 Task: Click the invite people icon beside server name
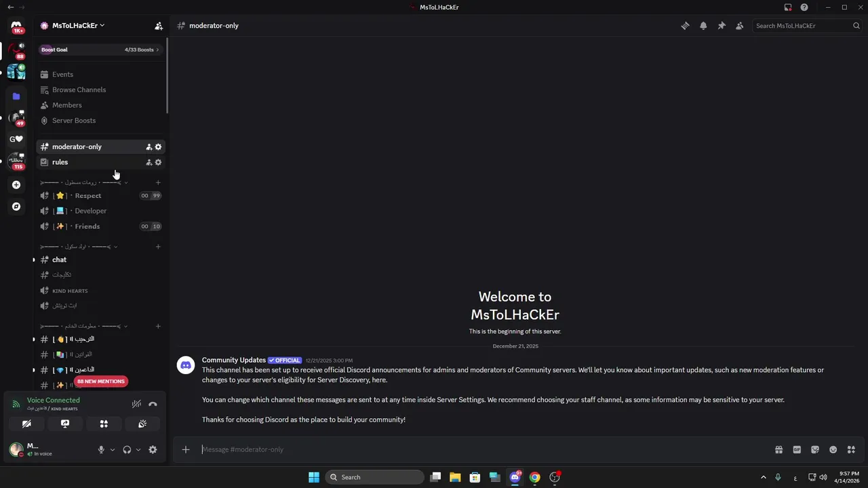pos(159,26)
